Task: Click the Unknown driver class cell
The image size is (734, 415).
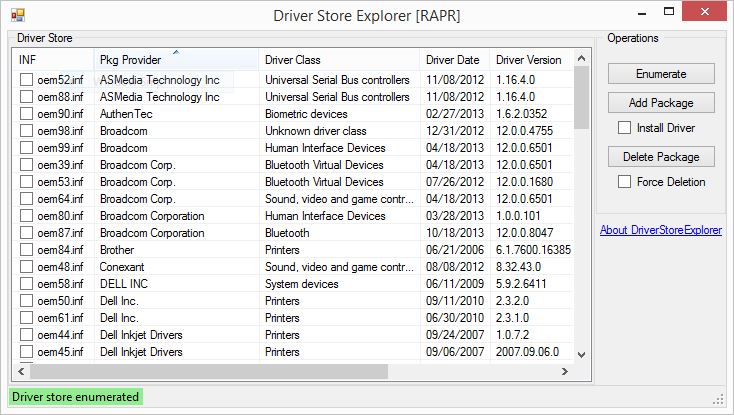Action: 316,131
